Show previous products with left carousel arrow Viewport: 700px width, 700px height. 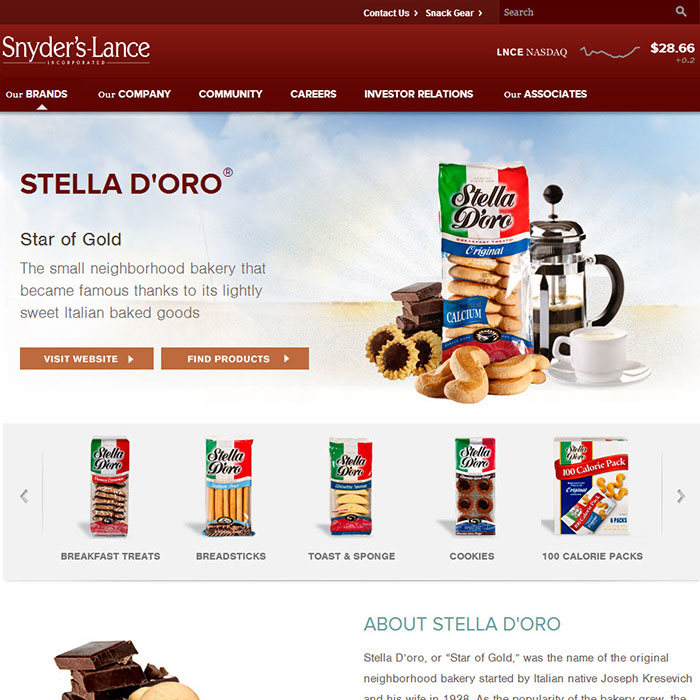point(24,496)
